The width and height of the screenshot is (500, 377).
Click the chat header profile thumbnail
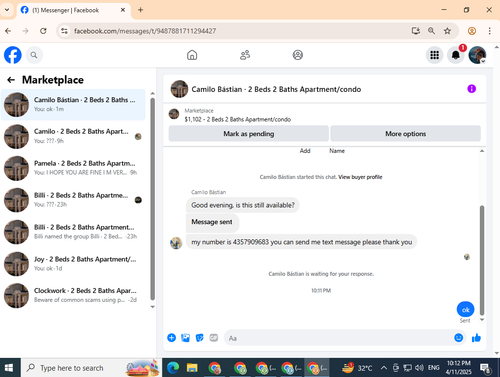[x=179, y=89]
